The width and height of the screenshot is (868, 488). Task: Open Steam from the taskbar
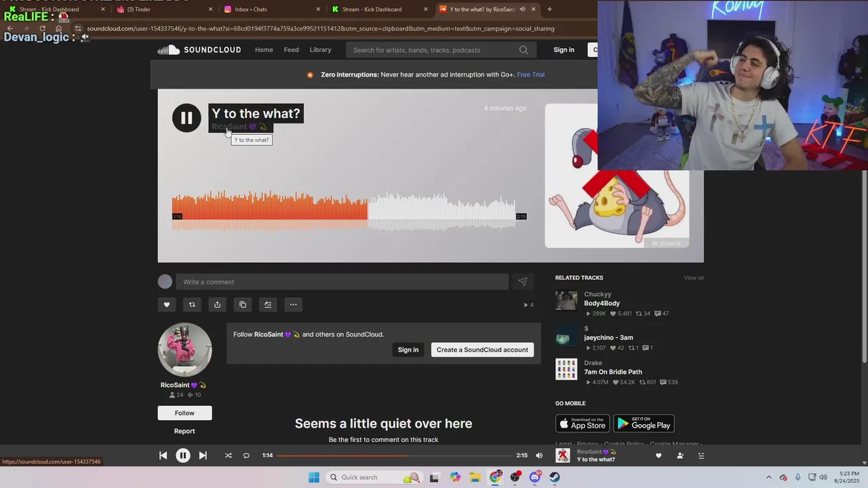pyautogui.click(x=555, y=477)
